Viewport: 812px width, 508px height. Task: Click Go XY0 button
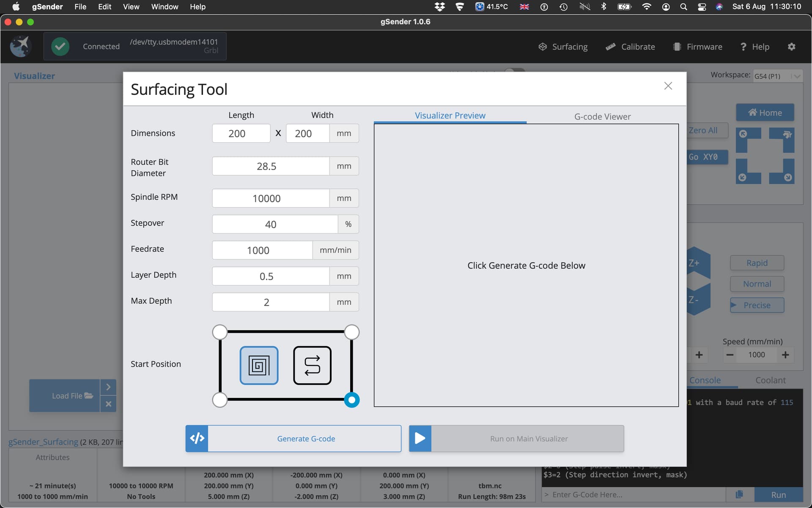(x=707, y=157)
